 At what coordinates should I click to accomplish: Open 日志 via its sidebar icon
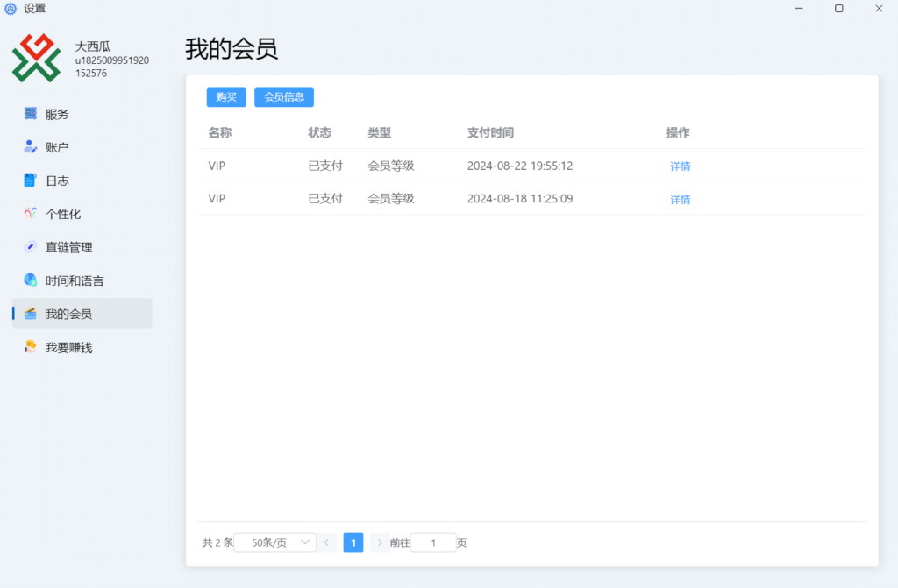(29, 180)
